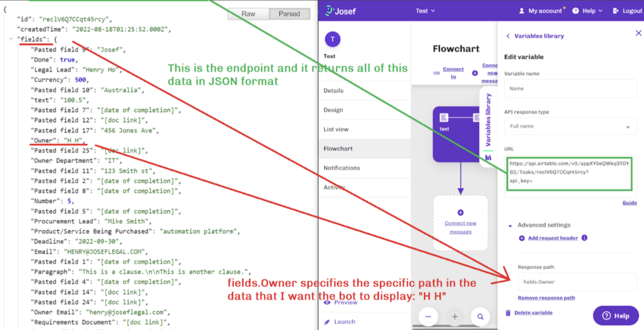644x330 pixels.
Task: Collapse Advanced settings section
Action: coord(510,226)
